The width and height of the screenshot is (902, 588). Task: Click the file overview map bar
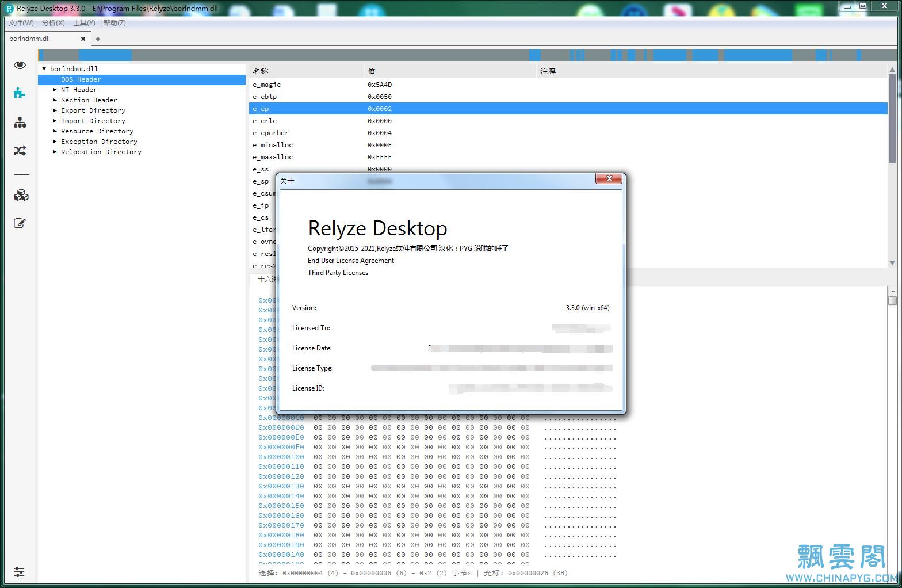click(468, 55)
